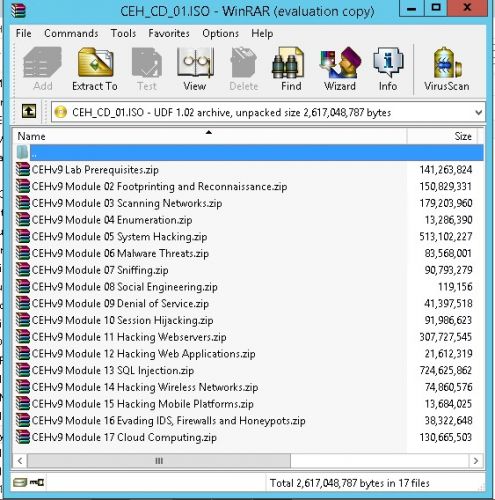
Task: Click the Extract To toolbar icon
Action: (95, 63)
